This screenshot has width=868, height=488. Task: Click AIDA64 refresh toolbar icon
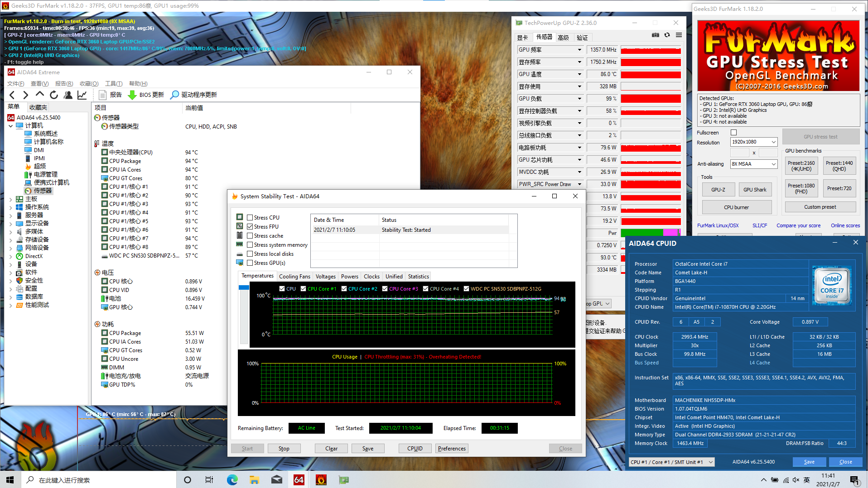54,95
